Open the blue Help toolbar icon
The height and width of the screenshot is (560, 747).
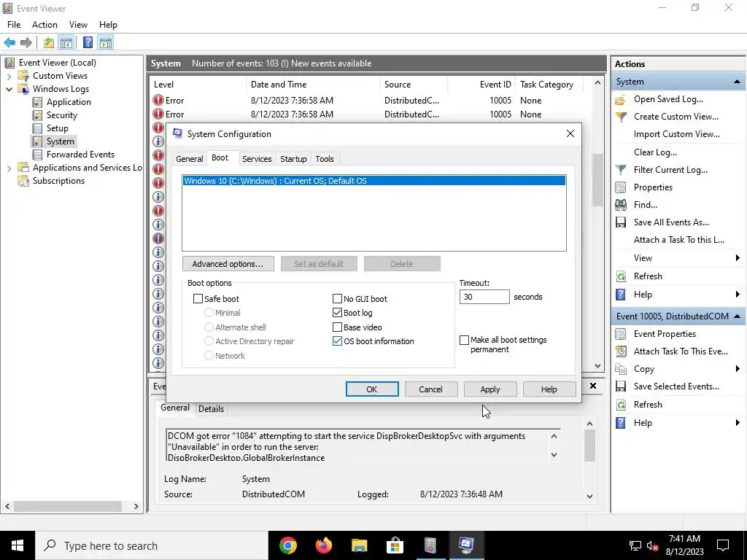click(x=88, y=43)
